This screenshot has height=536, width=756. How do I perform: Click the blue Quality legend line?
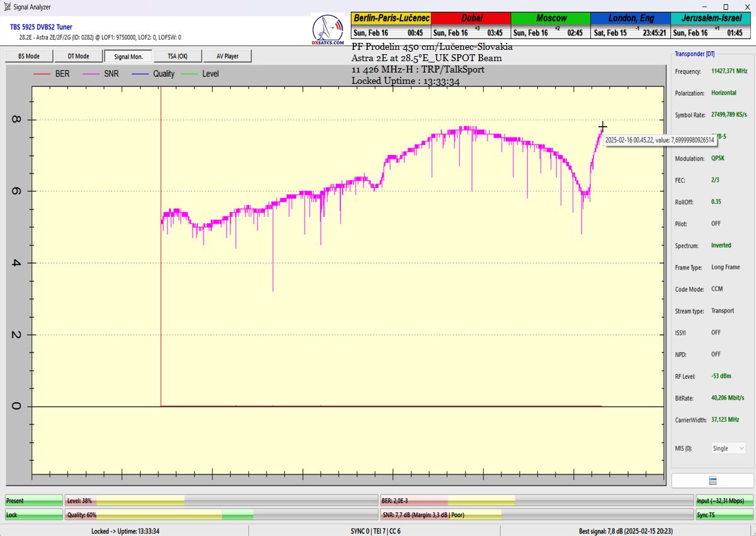(140, 74)
